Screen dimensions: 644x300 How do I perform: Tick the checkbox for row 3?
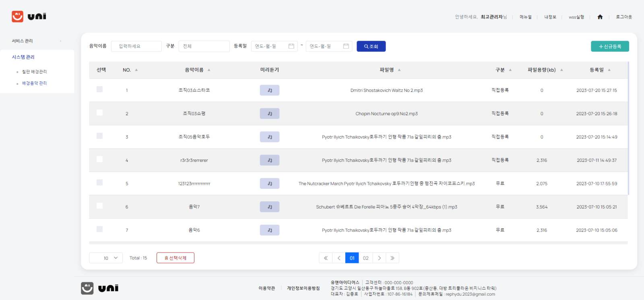click(x=99, y=136)
